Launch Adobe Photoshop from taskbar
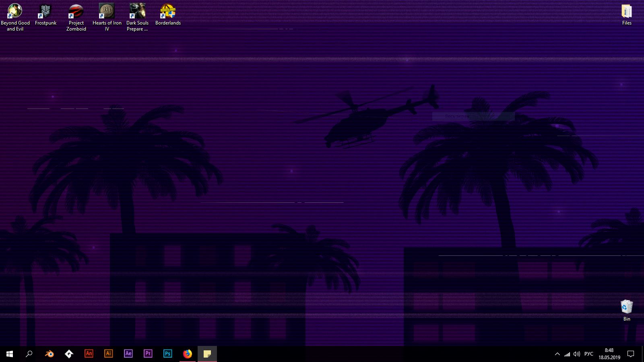The width and height of the screenshot is (644, 362). click(x=167, y=354)
